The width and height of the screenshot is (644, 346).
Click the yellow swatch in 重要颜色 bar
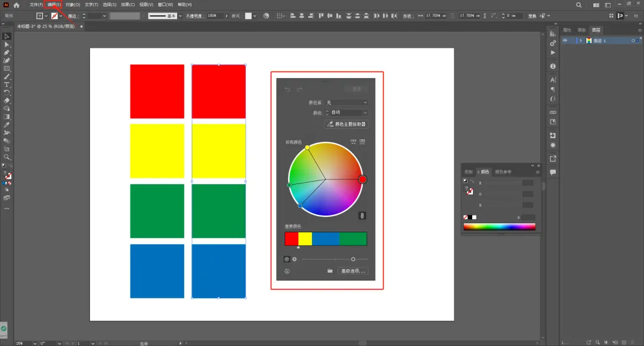(x=305, y=239)
